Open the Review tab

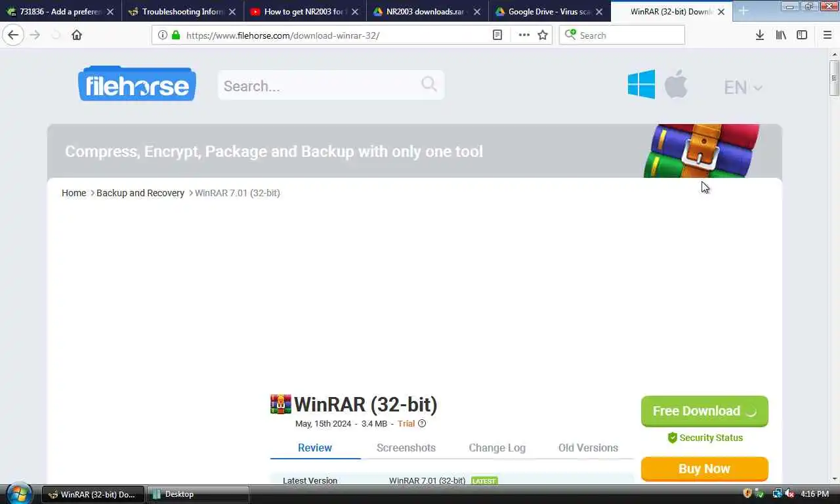(315, 448)
